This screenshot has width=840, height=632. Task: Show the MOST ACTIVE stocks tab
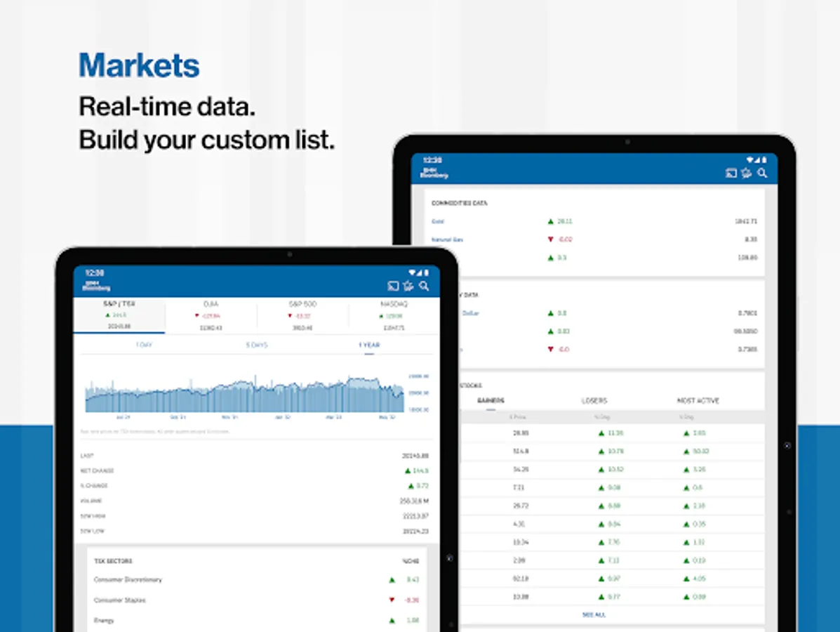pyautogui.click(x=698, y=400)
